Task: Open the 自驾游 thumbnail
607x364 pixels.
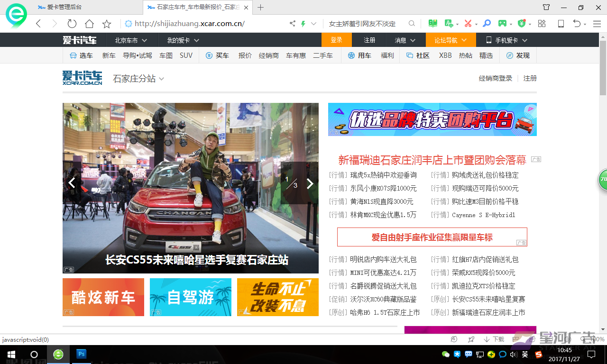Action: 191,297
